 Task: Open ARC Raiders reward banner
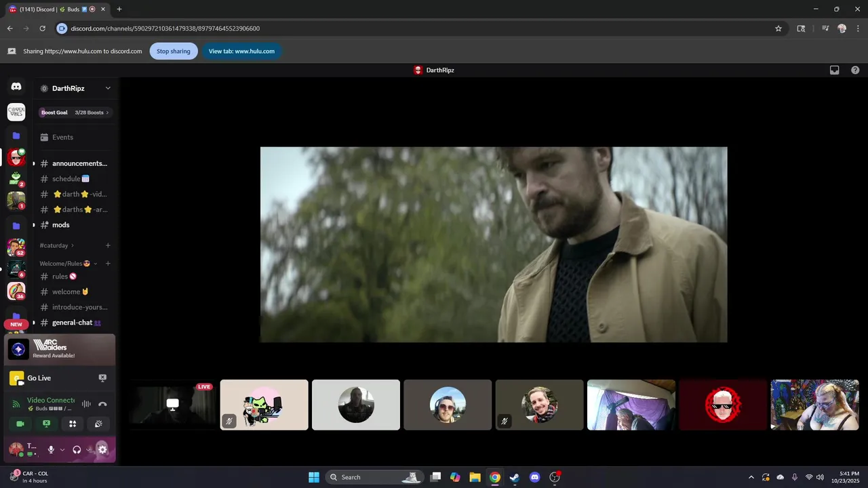click(x=60, y=349)
